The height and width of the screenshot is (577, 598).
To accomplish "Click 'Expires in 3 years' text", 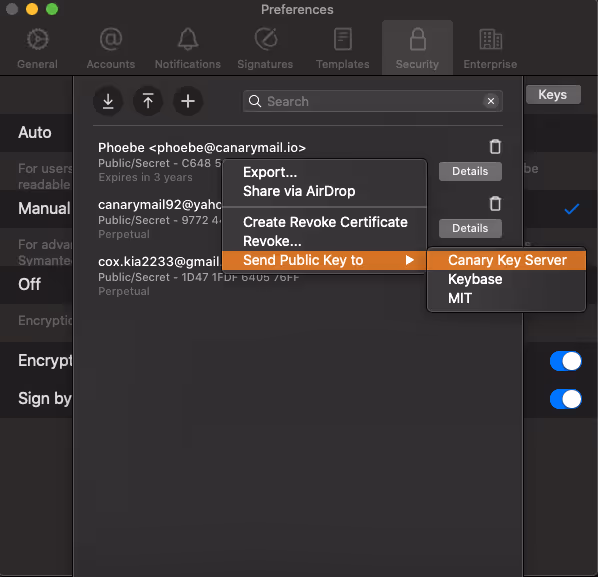I will pos(145,177).
